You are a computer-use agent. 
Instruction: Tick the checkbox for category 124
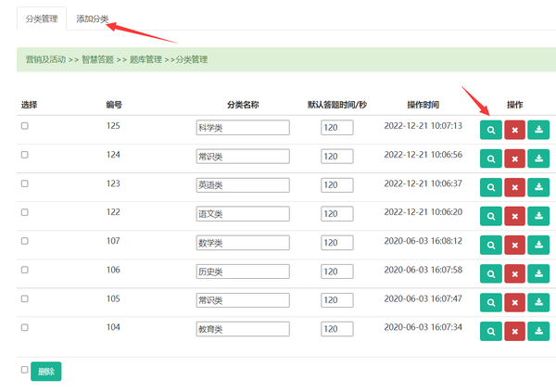tap(24, 155)
